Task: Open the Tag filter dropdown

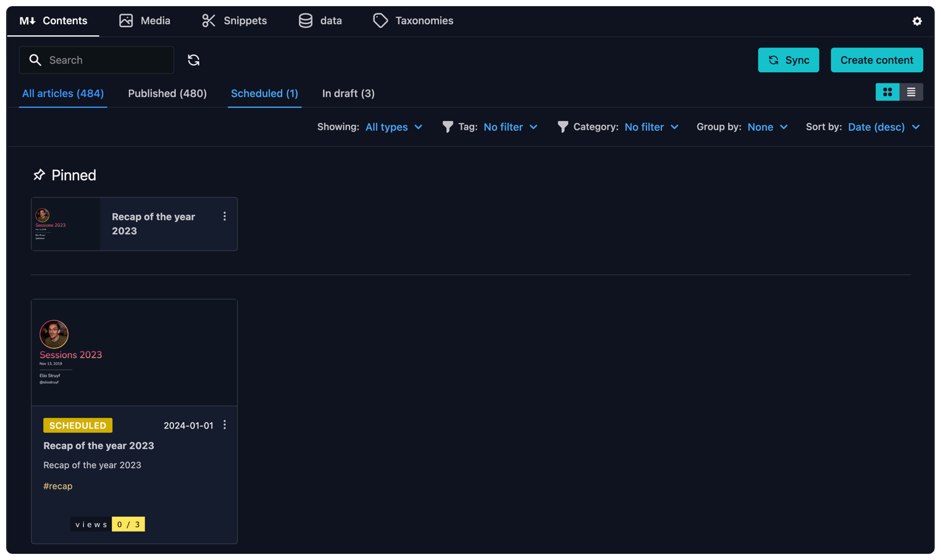Action: tap(510, 127)
